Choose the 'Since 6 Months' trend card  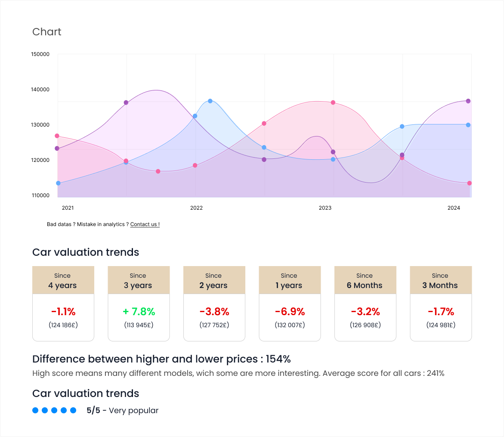pos(365,303)
